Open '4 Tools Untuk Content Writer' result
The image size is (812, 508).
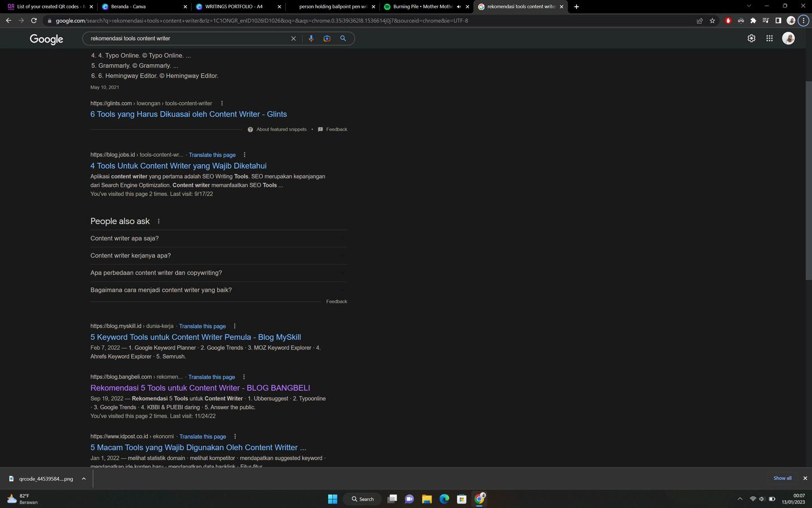[178, 166]
